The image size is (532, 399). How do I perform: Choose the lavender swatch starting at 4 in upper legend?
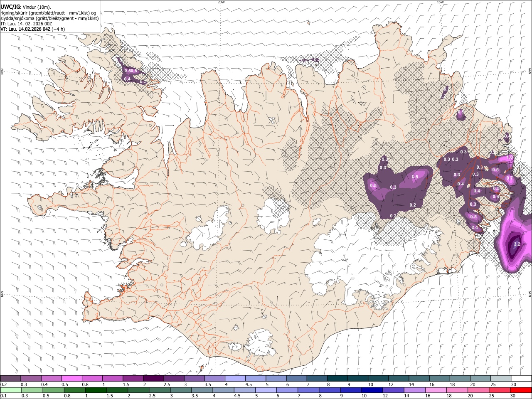pyautogui.click(x=235, y=378)
